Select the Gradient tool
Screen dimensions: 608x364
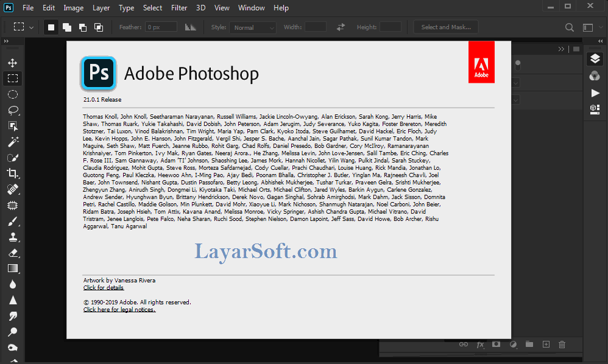13,268
